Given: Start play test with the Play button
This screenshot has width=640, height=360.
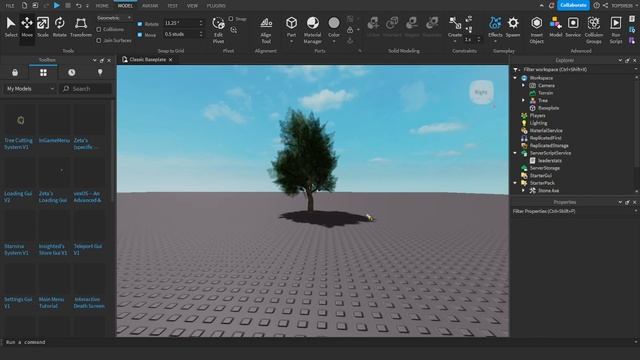Looking at the screenshot, I should pos(57,5).
